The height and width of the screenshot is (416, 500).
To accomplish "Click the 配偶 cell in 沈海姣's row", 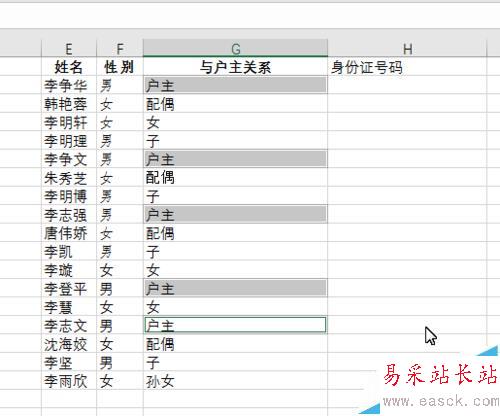I will coord(235,343).
